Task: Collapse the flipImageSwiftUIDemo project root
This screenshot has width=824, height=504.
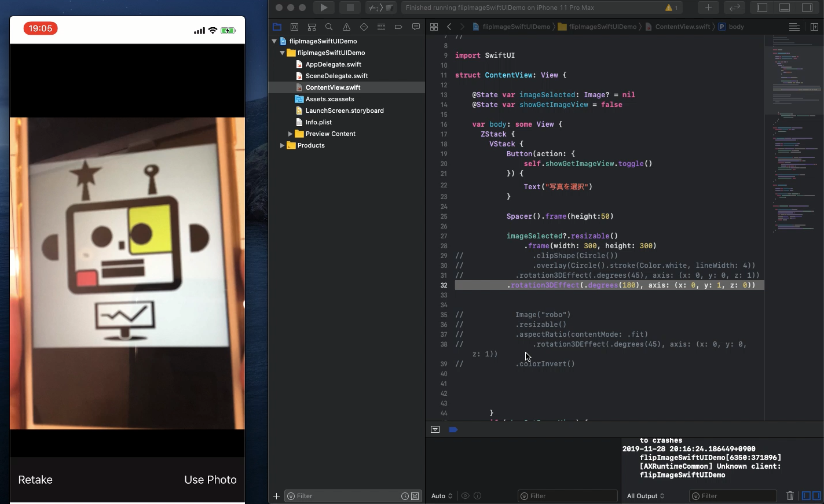Action: [274, 41]
